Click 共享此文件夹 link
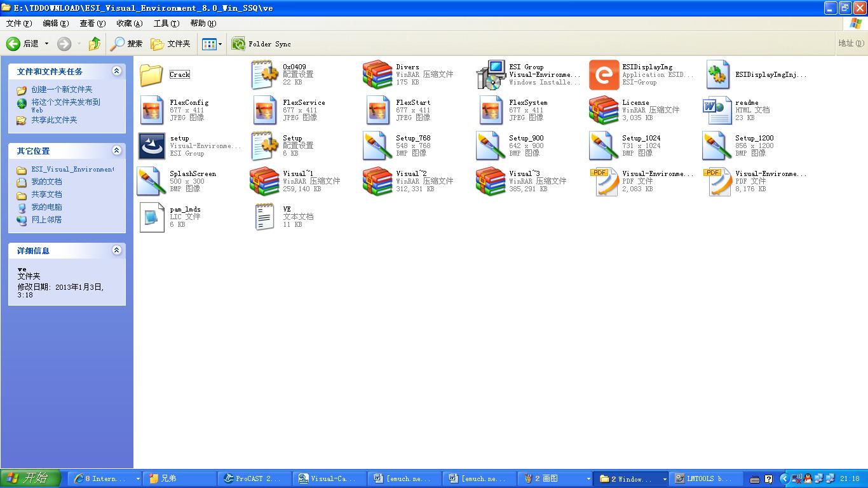Image resolution: width=868 pixels, height=488 pixels. point(54,120)
